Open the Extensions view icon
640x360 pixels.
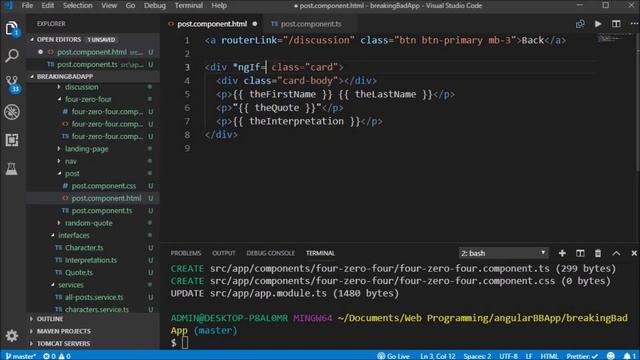point(12,140)
